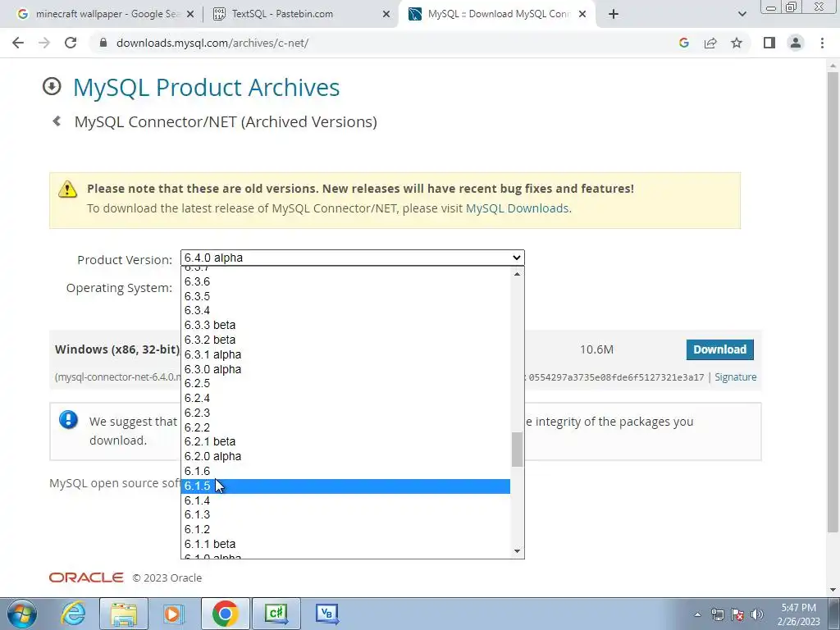Screen dimensions: 840x630
Task: Choose 6.2.1 beta option
Action: pos(345,441)
